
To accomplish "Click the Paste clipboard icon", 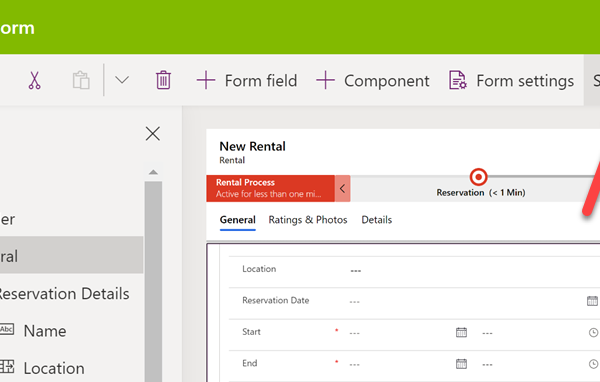I will pos(81,80).
